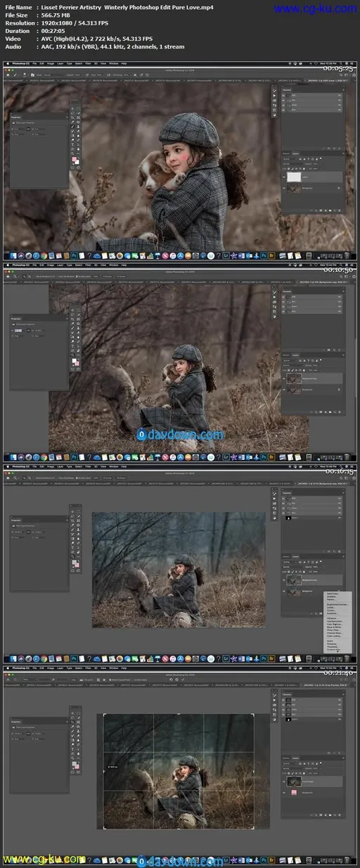Viewport: 360px width, 868px height.
Task: Toggle top layer eye in 00:10:50 frame
Action: point(284,378)
